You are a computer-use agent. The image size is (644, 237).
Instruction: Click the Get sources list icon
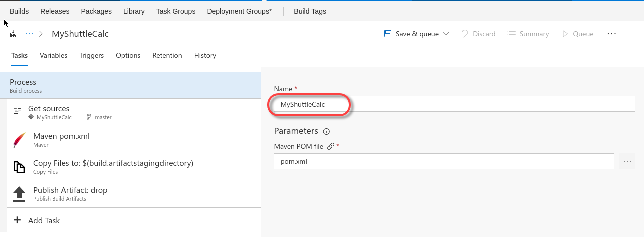click(17, 111)
